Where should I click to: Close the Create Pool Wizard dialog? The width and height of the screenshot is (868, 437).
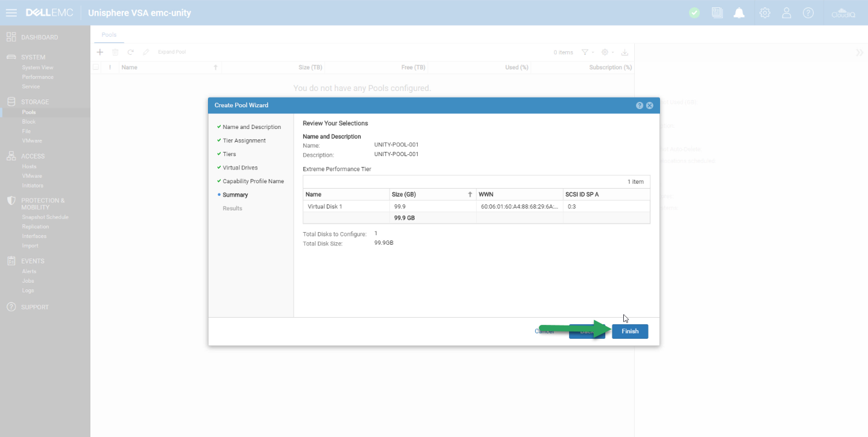point(650,105)
